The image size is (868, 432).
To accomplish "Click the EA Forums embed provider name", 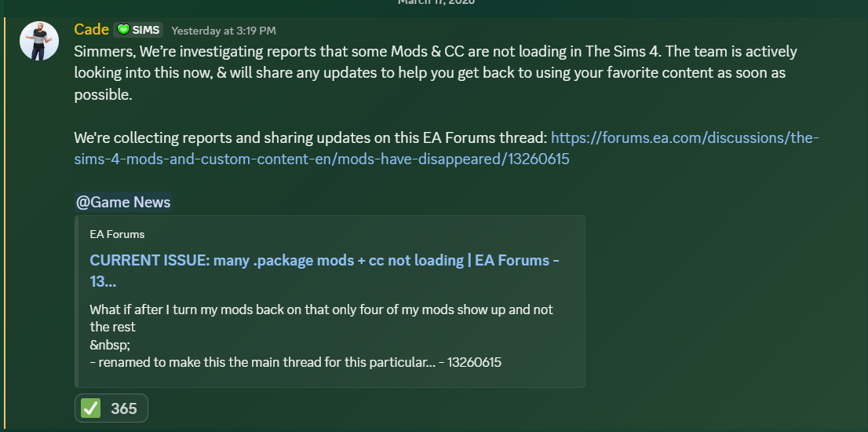I will tap(117, 234).
